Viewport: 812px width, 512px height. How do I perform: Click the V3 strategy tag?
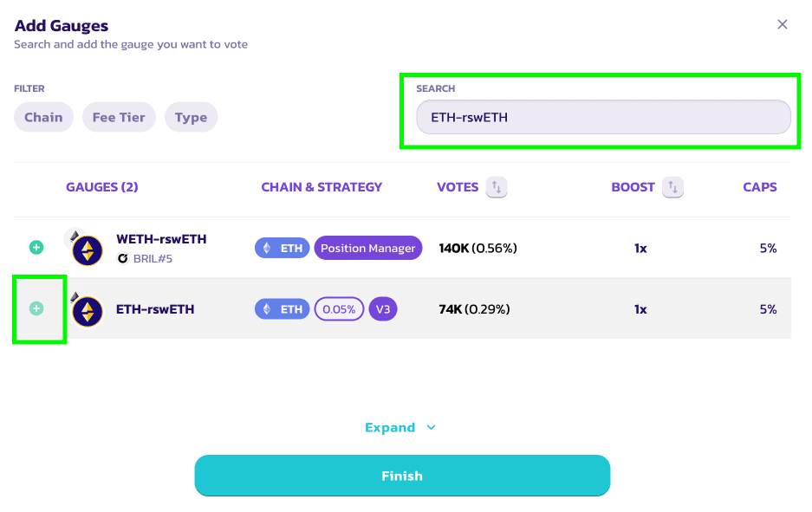[x=383, y=309]
